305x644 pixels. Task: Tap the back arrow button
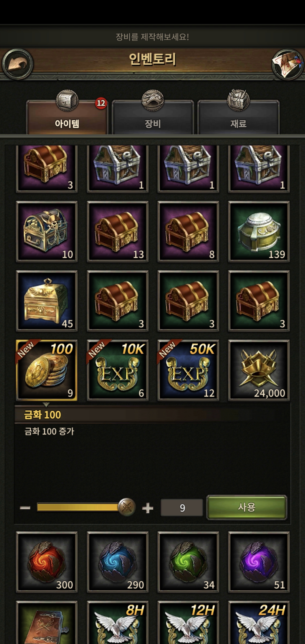(x=18, y=64)
